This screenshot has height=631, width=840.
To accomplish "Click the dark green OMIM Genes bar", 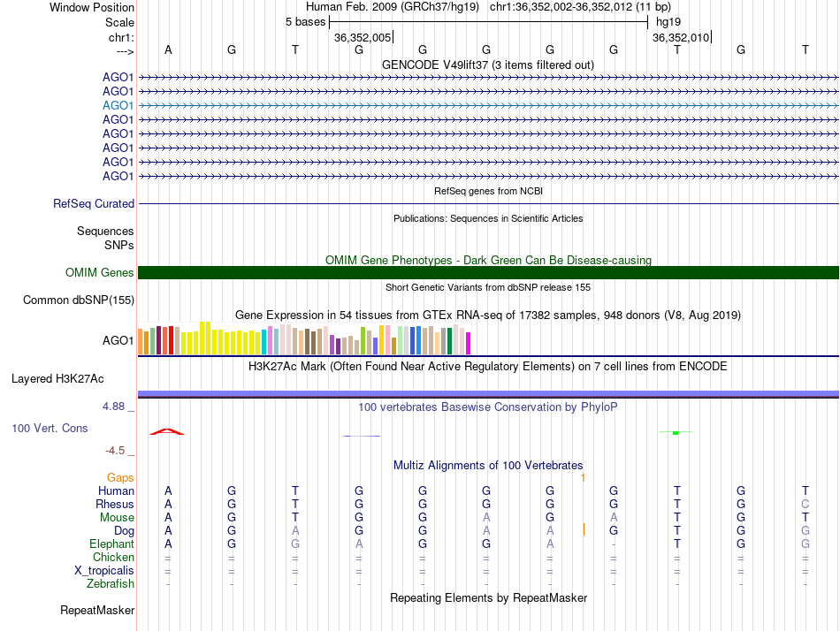I will pyautogui.click(x=488, y=273).
